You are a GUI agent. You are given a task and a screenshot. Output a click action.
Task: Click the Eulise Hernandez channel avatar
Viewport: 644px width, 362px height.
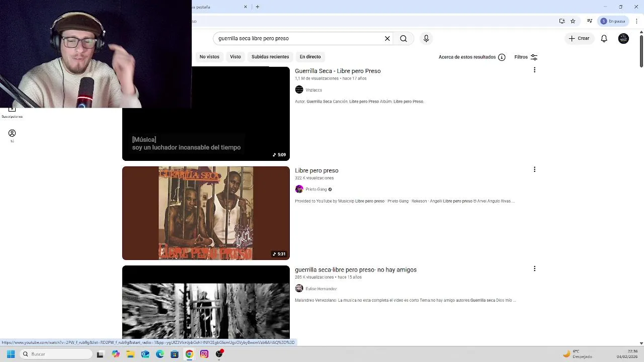pos(299,289)
